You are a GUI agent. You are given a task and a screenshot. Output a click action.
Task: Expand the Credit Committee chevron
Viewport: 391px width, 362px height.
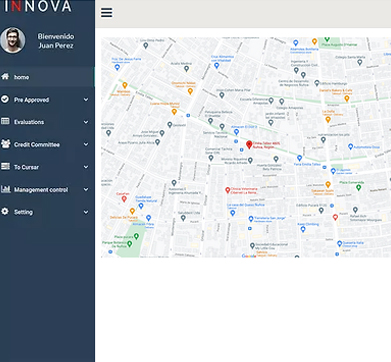point(86,144)
